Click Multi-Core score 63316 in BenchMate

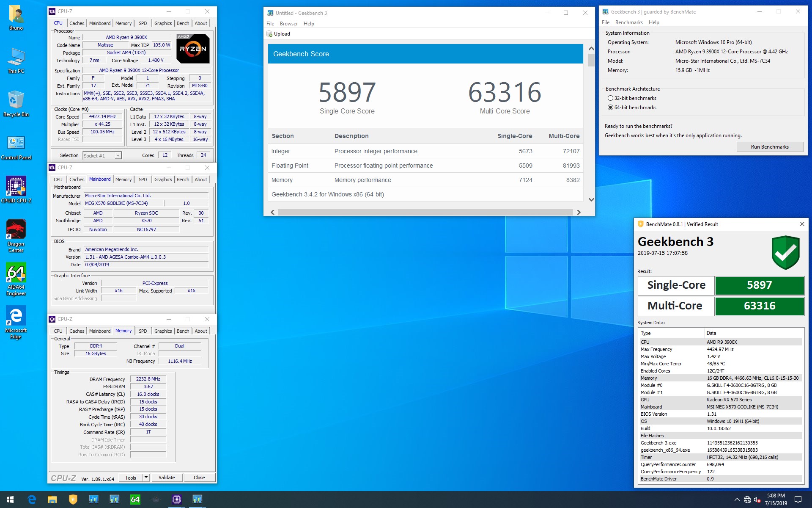point(759,306)
